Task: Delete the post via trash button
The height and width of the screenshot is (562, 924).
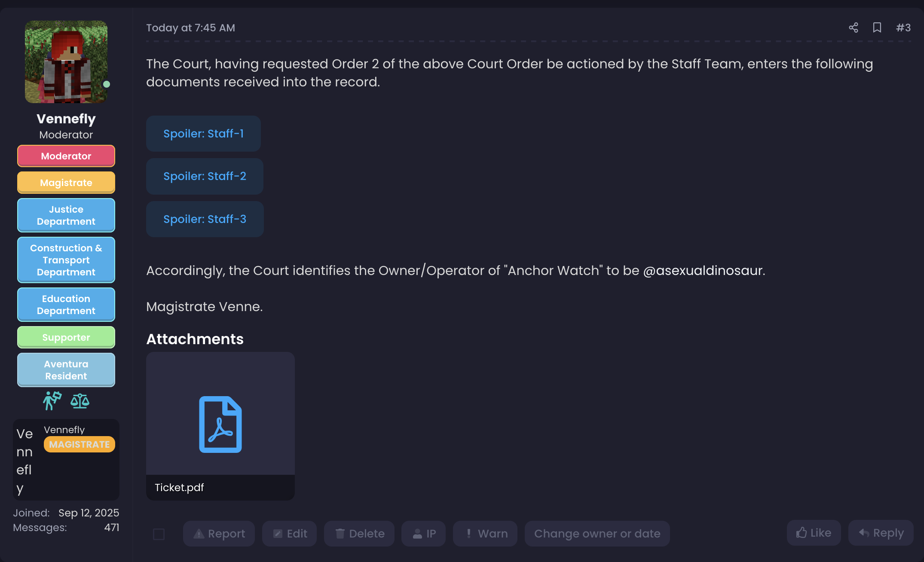Action: click(359, 534)
